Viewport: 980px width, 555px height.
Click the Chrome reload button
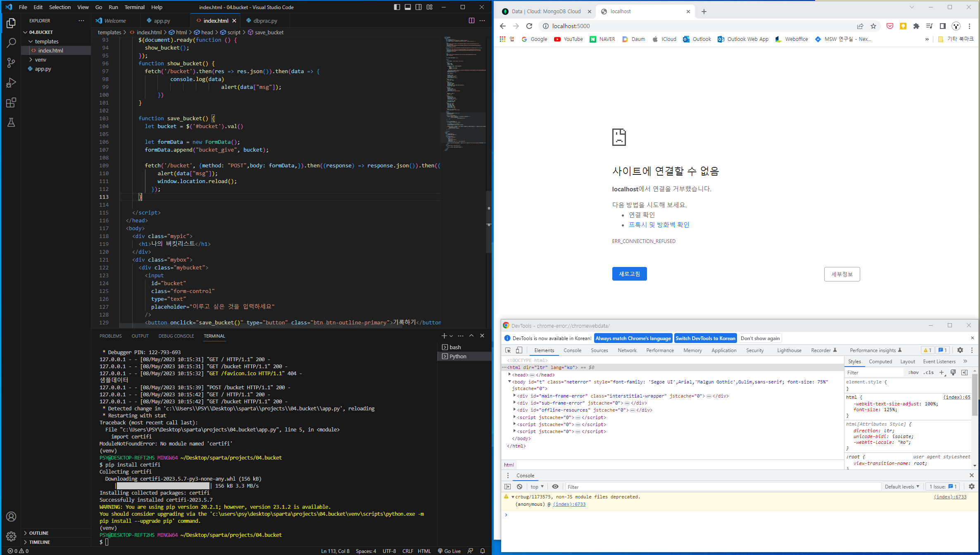529,26
